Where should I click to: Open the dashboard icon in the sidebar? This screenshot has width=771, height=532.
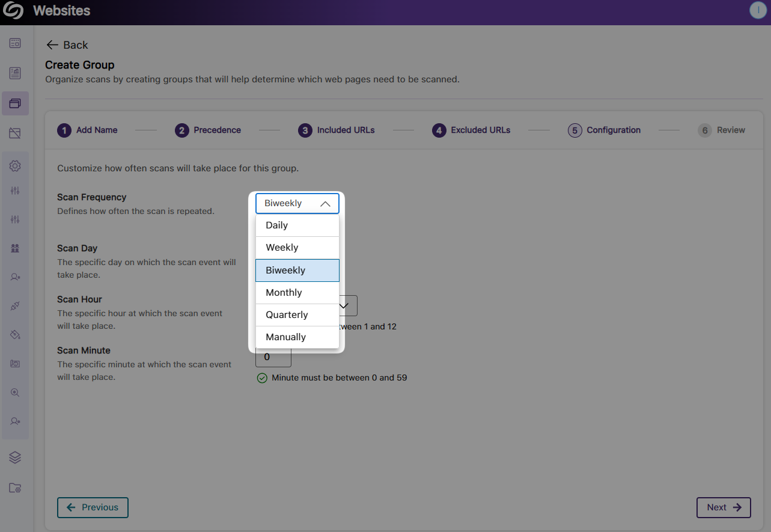[15, 43]
